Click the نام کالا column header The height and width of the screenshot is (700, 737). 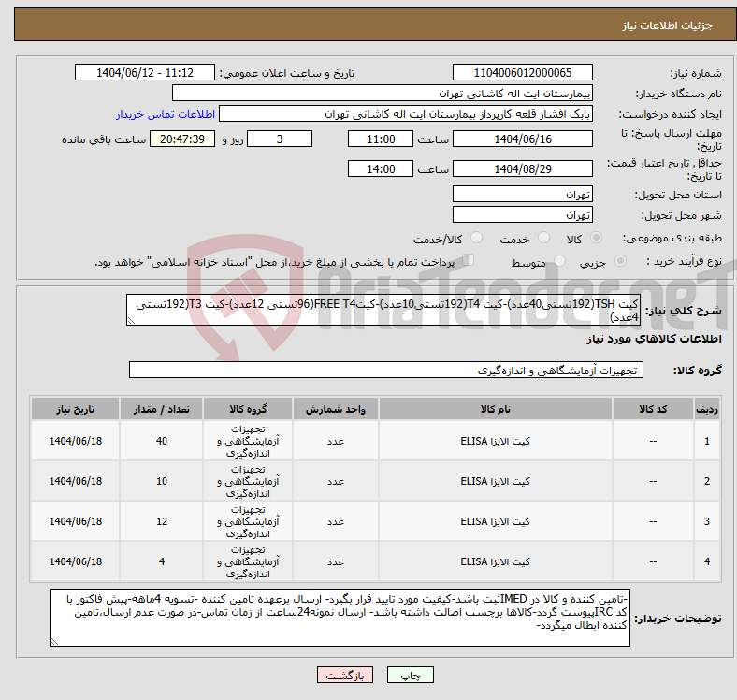tap(496, 409)
